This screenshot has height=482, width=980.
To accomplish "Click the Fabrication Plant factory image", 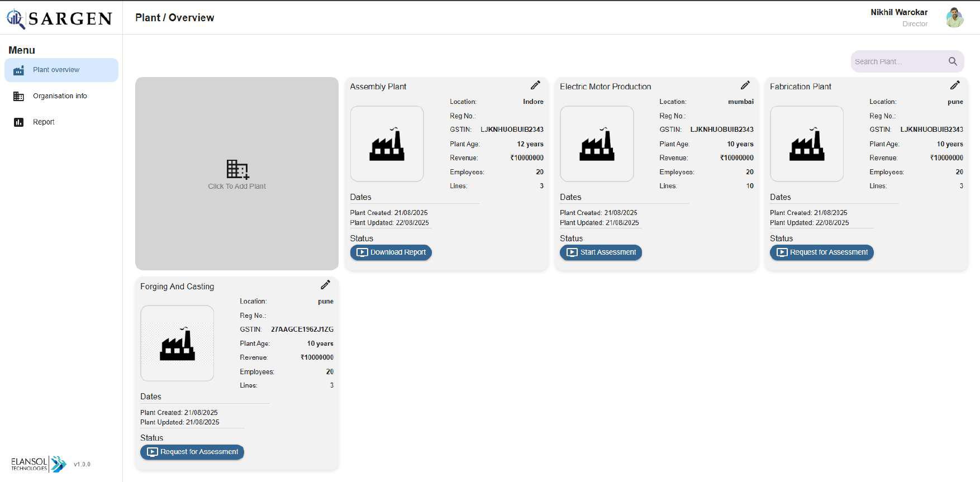I will pos(806,144).
